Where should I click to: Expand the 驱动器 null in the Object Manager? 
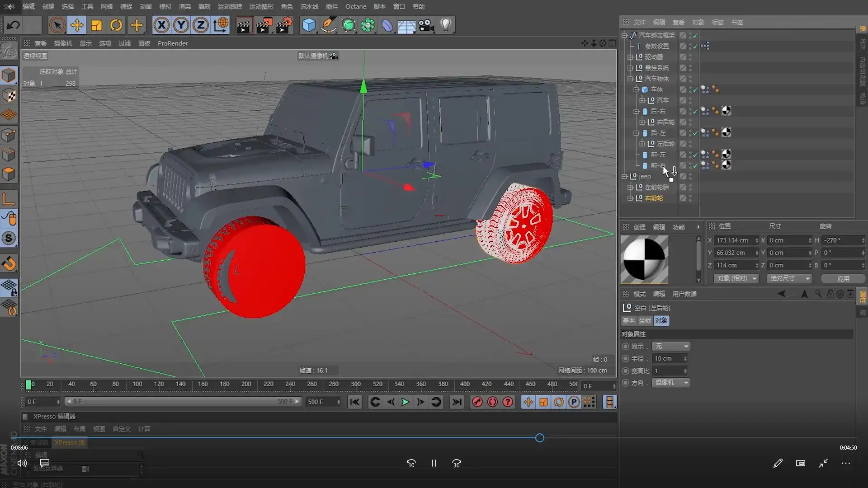click(x=630, y=57)
